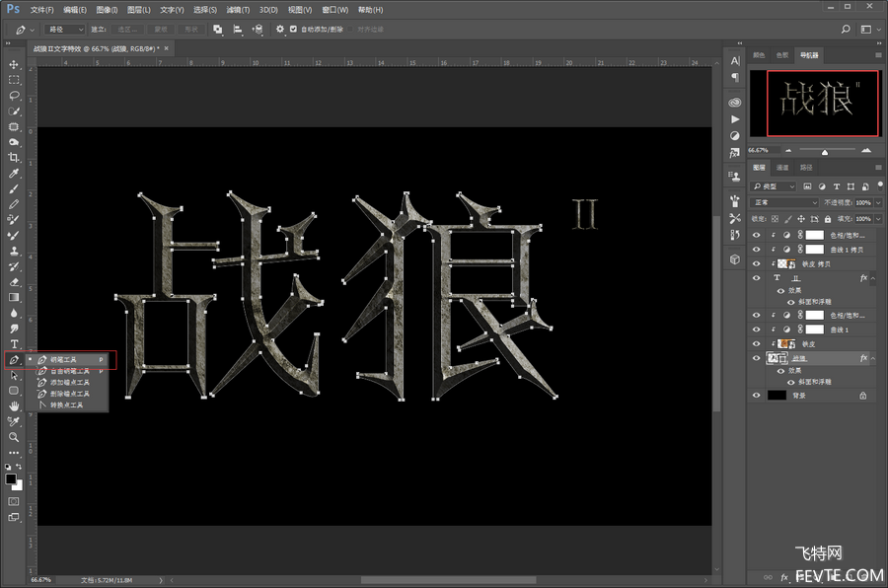
Task: Swap foreground and background colors
Action: click(x=20, y=467)
